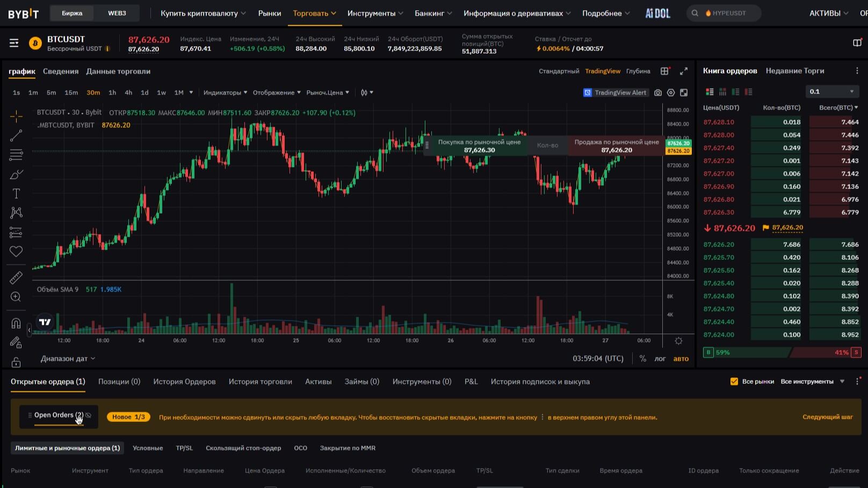Select the trend line drawing tool
868x488 pixels.
tap(16, 135)
